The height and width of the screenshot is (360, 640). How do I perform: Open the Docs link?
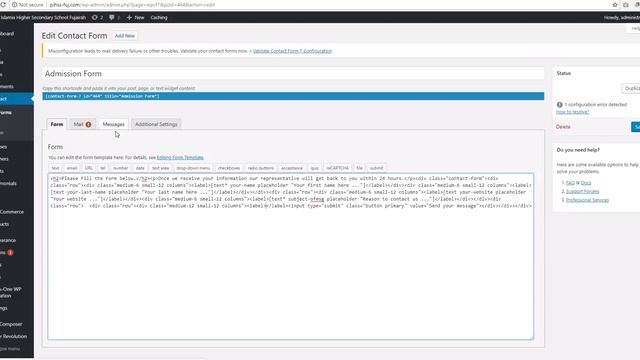click(586, 183)
